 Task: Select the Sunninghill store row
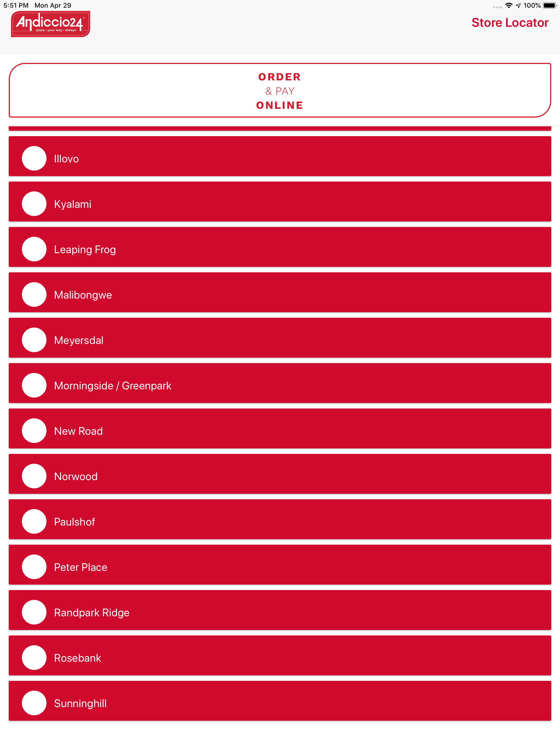(280, 701)
